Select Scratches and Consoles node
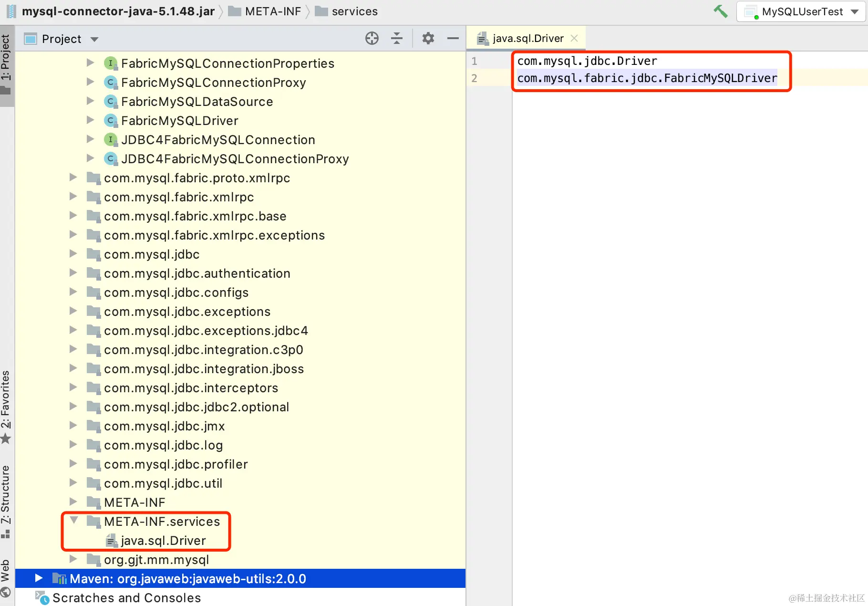 [126, 598]
